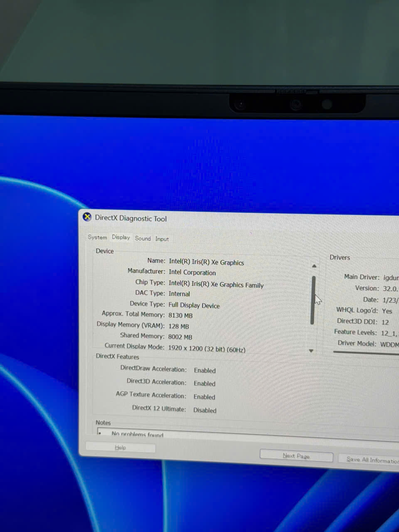Click the "Device" group heading
Viewport: 399px width, 532px height.
tap(105, 251)
